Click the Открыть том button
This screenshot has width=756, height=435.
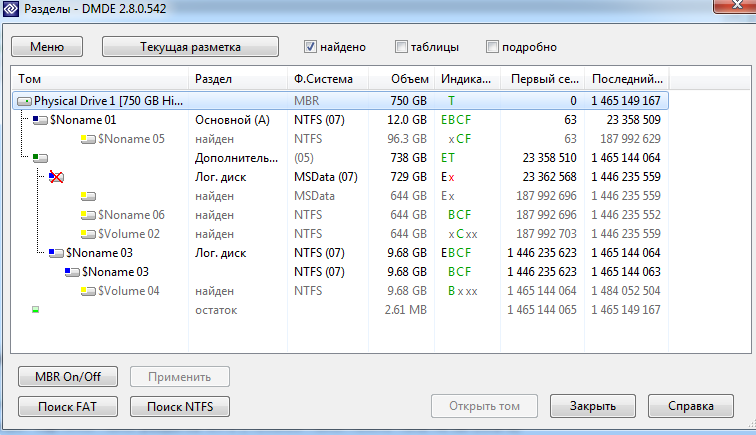coord(484,406)
